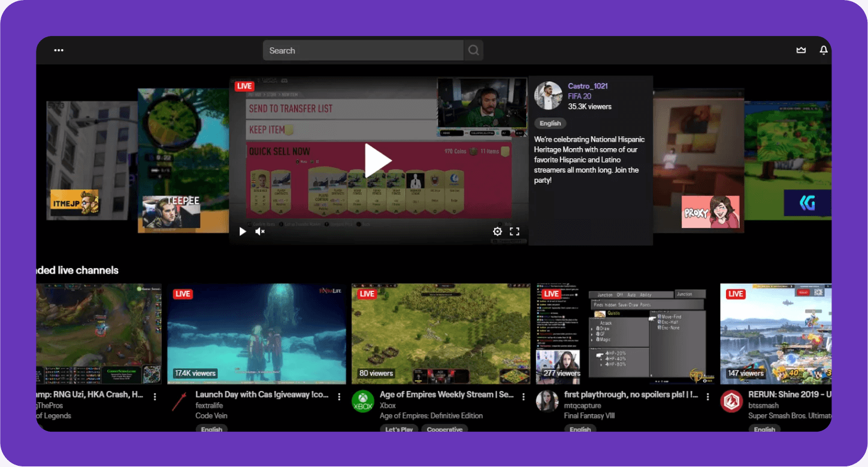The width and height of the screenshot is (868, 467).
Task: Open the first playthrough, no spoilers title
Action: coord(631,395)
